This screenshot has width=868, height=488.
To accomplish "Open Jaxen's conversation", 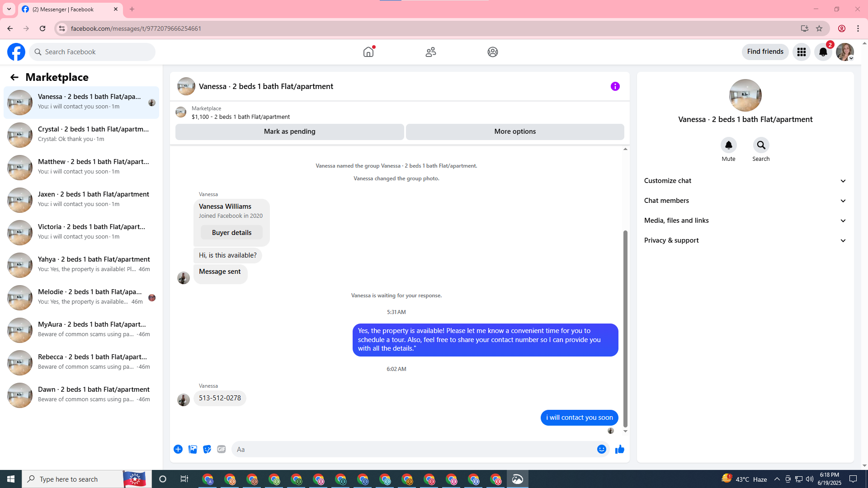I will point(81,200).
